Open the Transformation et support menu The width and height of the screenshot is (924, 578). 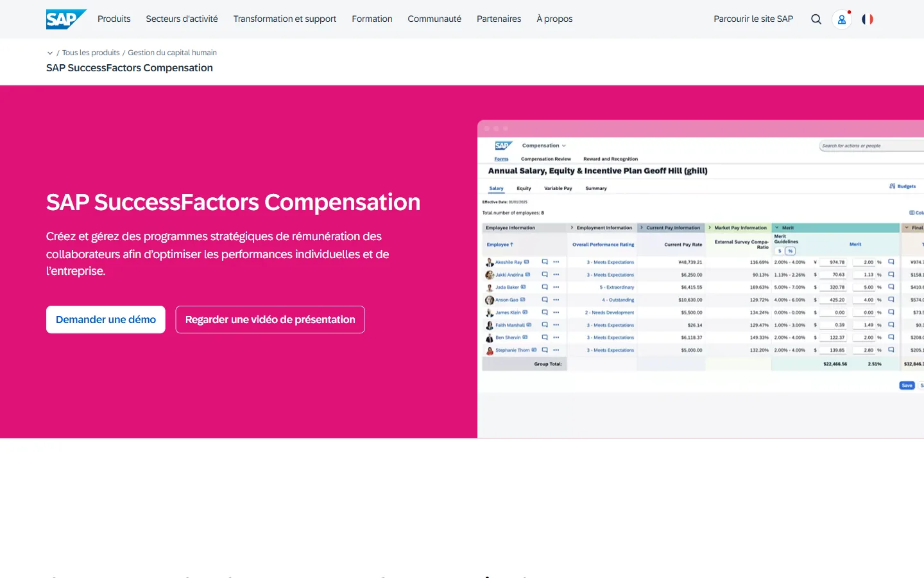point(285,19)
